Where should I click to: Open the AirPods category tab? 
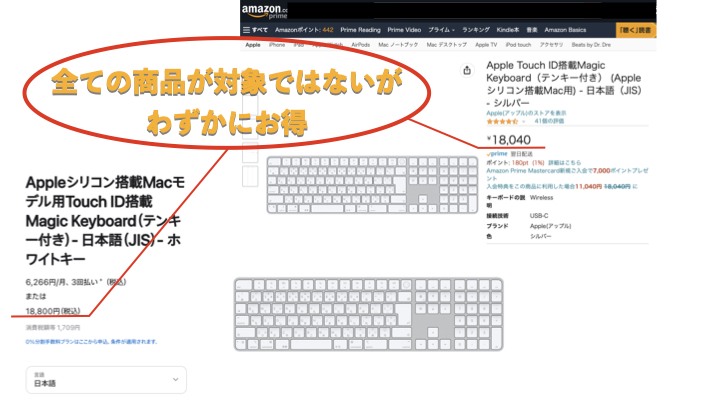click(x=360, y=45)
